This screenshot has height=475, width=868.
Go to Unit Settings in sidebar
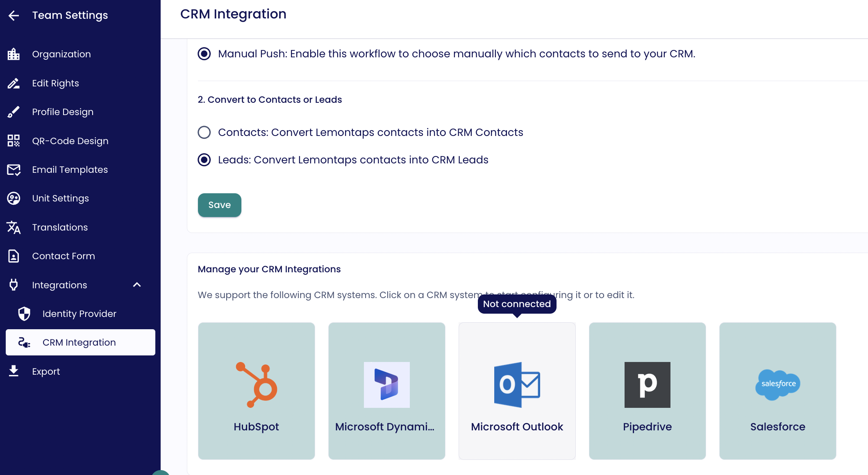pos(60,198)
